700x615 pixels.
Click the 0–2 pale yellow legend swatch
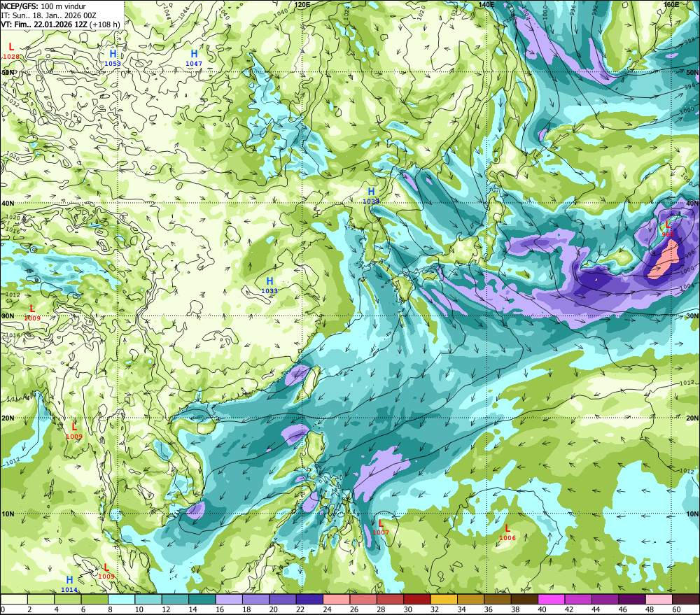point(14,600)
